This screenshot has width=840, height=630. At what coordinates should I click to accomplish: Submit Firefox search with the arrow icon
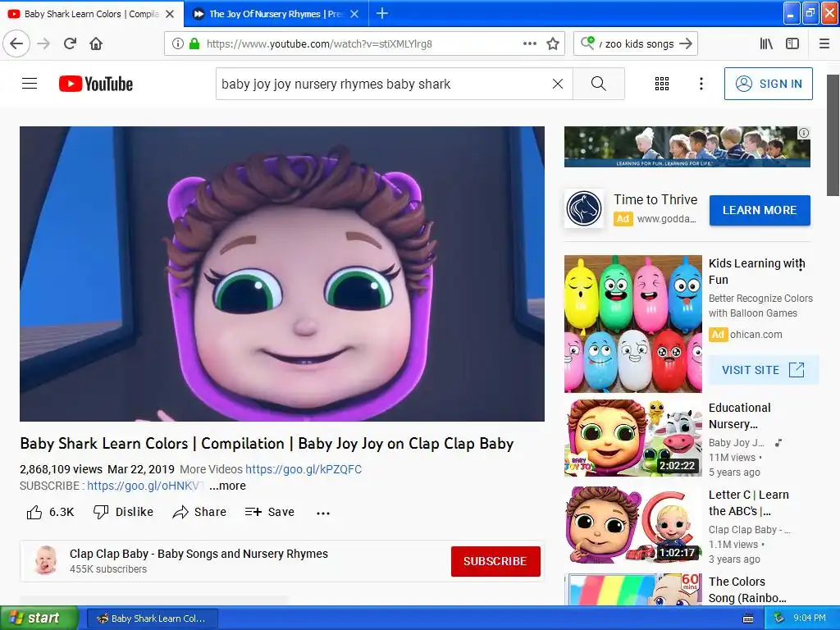tap(685, 43)
